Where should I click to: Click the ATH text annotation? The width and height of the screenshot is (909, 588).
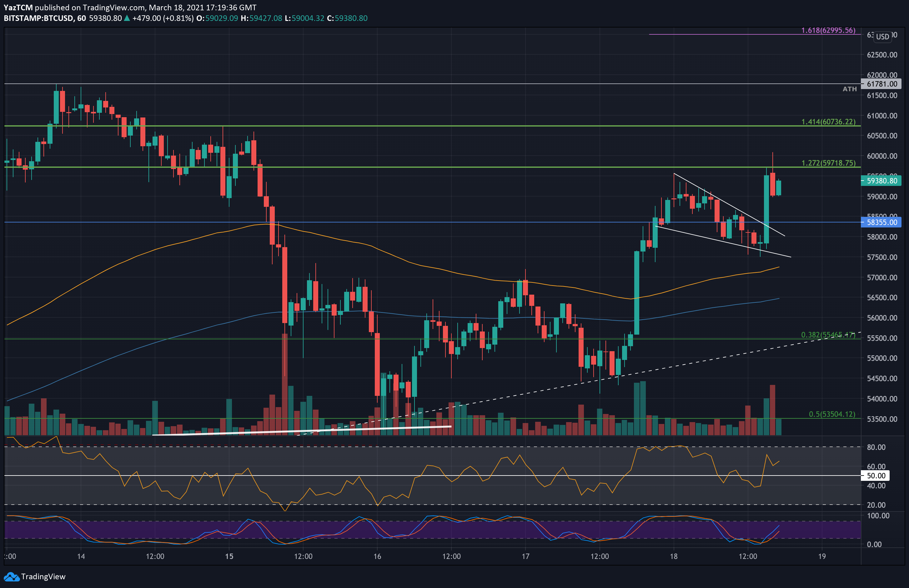point(849,89)
